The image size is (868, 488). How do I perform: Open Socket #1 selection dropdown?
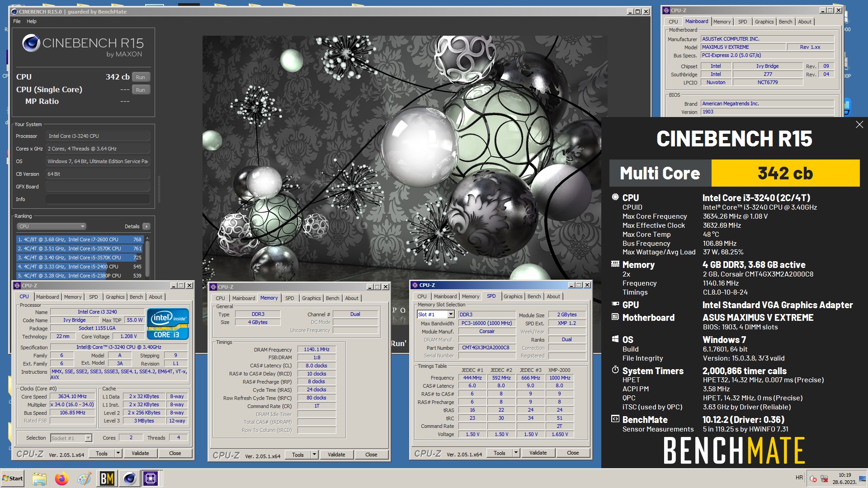pyautogui.click(x=71, y=438)
